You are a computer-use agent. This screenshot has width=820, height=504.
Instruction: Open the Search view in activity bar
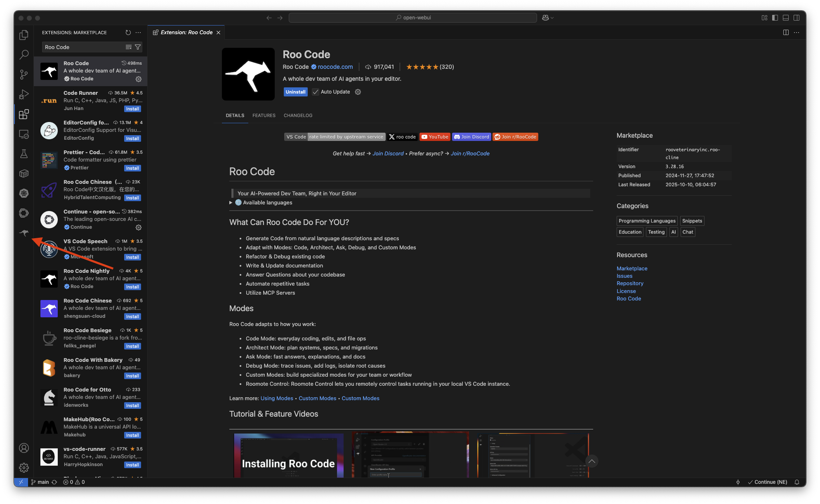tap(24, 54)
